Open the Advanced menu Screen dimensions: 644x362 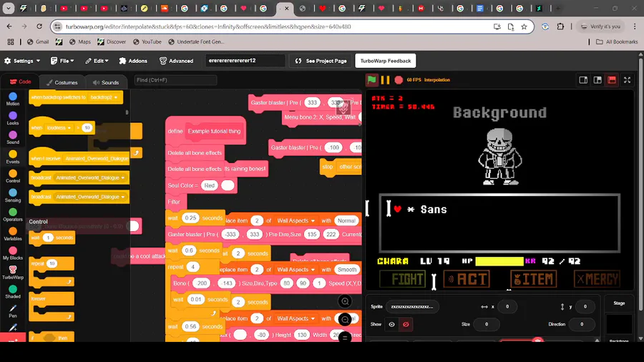pyautogui.click(x=176, y=61)
